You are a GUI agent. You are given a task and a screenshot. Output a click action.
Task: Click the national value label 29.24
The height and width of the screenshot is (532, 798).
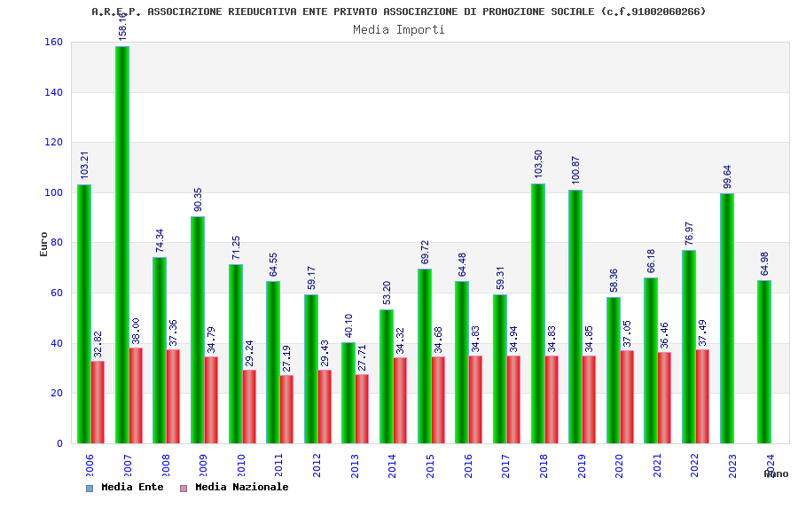tap(249, 353)
